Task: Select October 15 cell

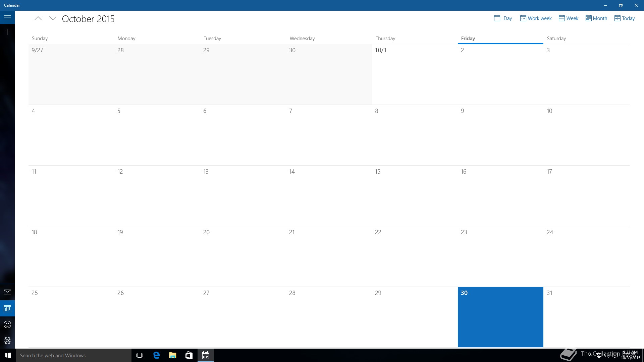Action: tap(415, 196)
